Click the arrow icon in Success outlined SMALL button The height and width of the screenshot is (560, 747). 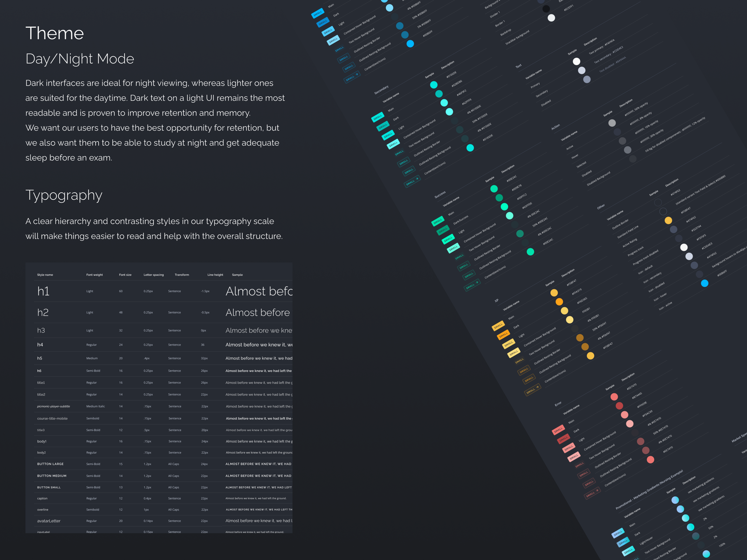[477, 282]
